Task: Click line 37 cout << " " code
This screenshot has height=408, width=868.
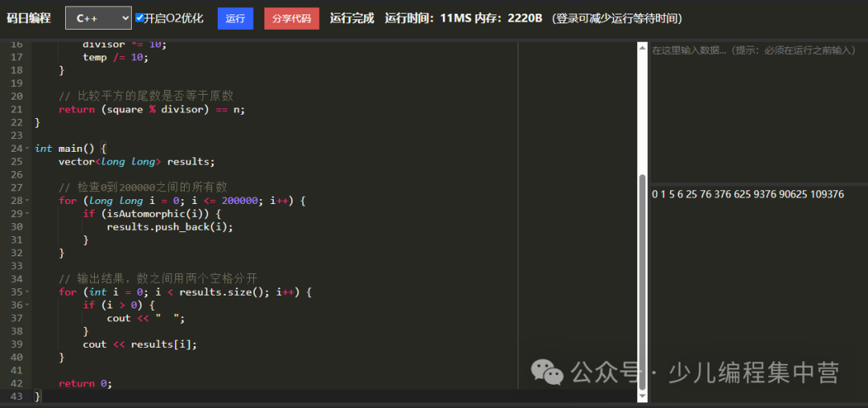Action: coord(145,318)
